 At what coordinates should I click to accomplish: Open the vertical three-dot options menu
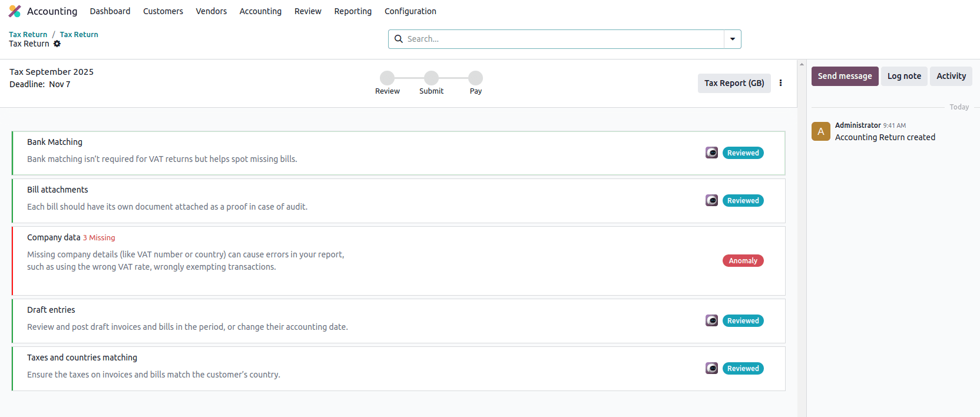click(780, 83)
